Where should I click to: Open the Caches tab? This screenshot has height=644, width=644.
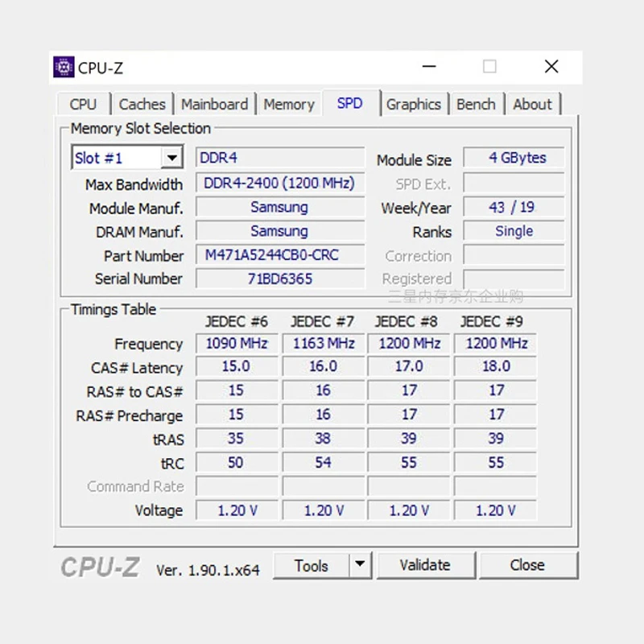(x=142, y=104)
